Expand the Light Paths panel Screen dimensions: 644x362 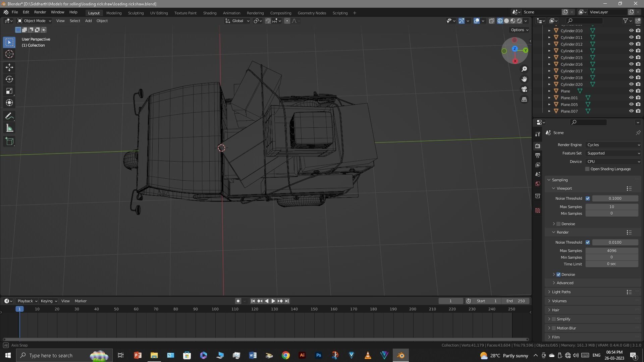pyautogui.click(x=561, y=292)
